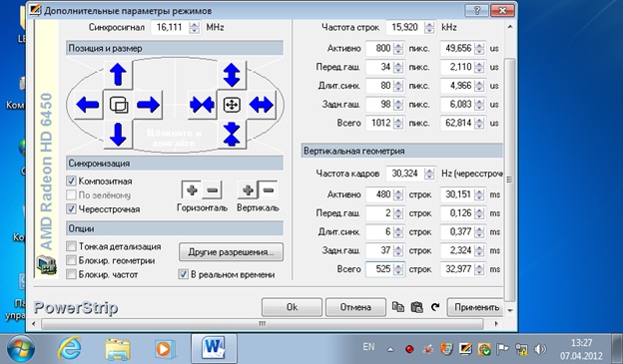Screen dimensions: 623x364
Task: Click the Применить button
Action: pyautogui.click(x=476, y=307)
